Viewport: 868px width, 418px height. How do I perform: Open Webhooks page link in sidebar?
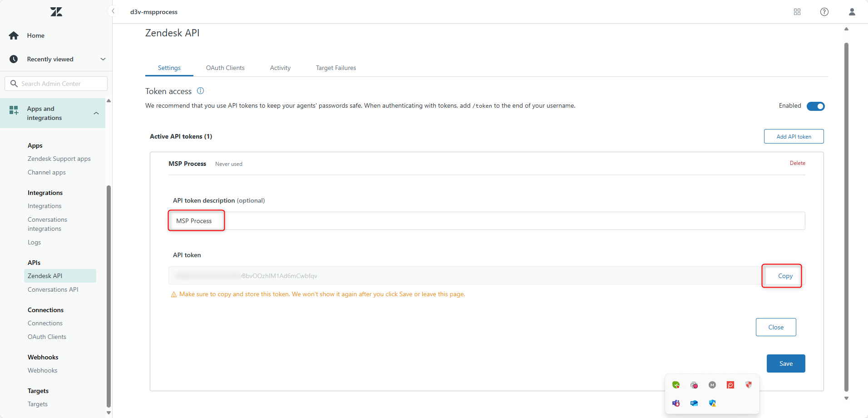(42, 370)
